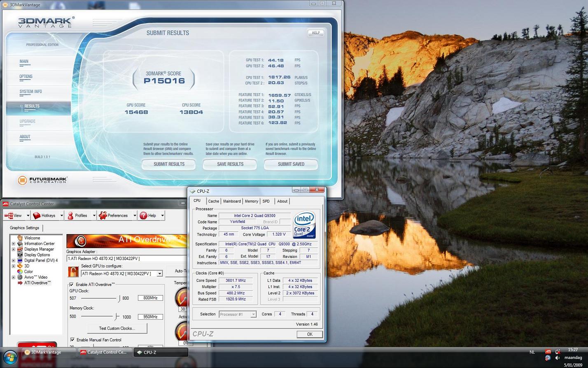Click OK in CPU-Z window
588x368 pixels.
[x=310, y=334]
